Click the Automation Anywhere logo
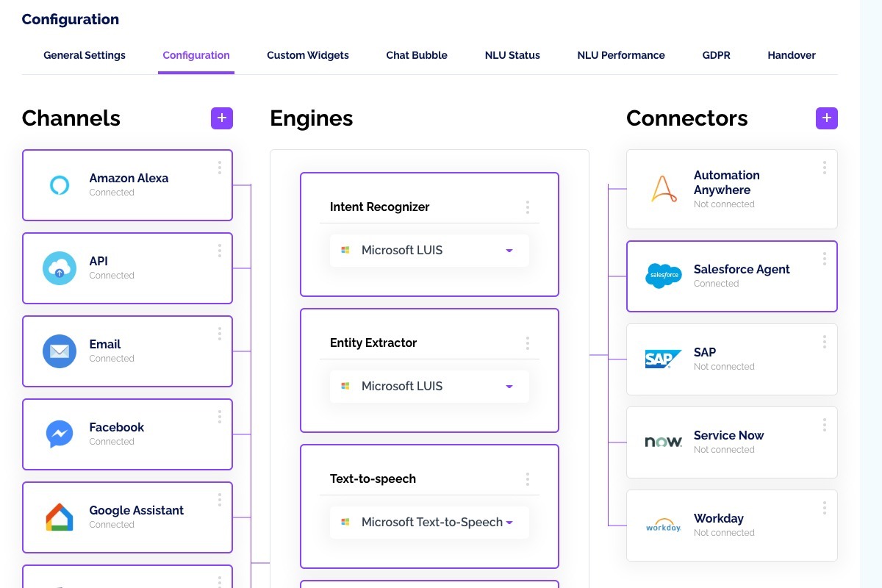Screen dimensions: 882x588 click(x=664, y=190)
